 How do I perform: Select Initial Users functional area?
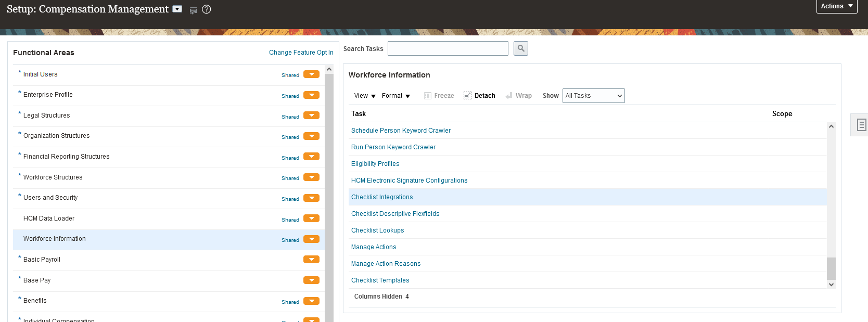tap(40, 74)
